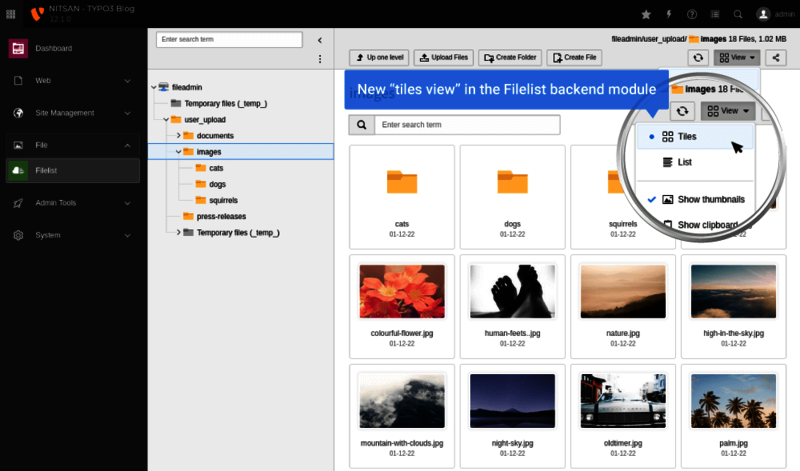The image size is (800, 471).
Task: Click the magnified refresh icon
Action: [682, 111]
